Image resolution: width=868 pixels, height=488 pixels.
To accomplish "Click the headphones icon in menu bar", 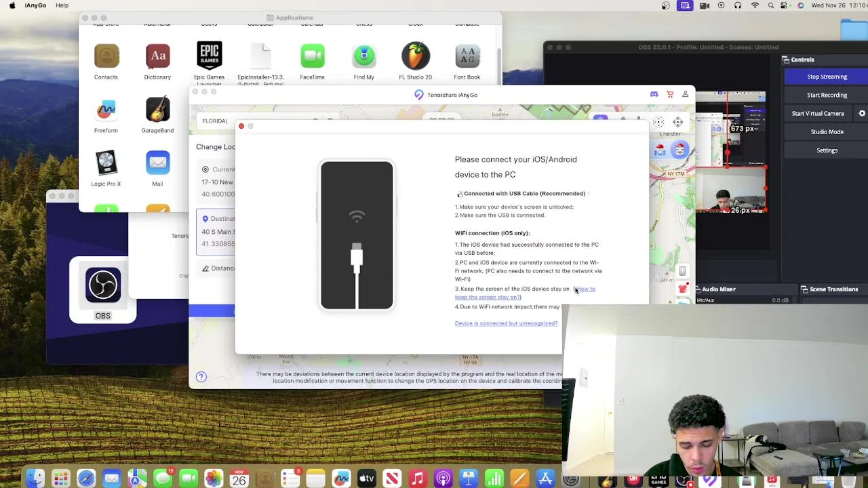I will 738,5.
